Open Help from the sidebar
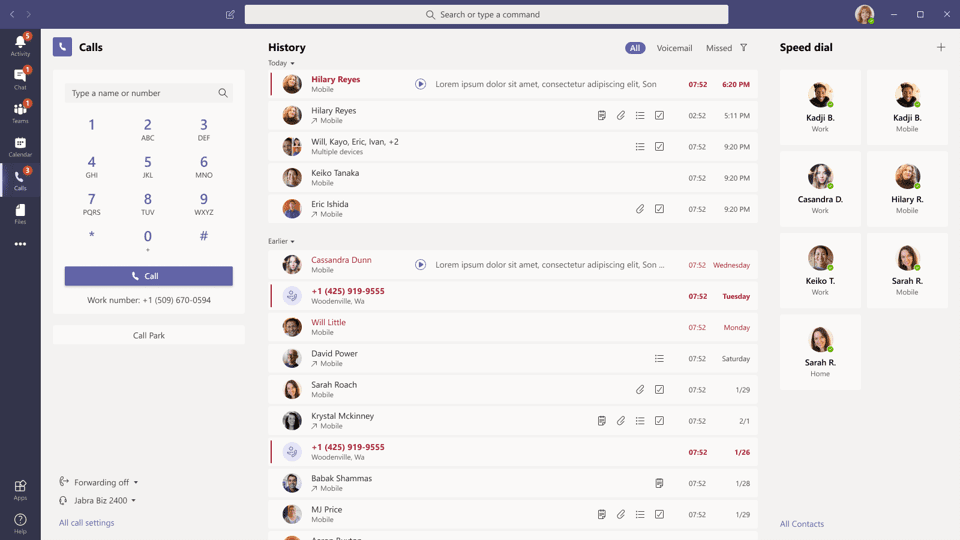Screen dimensions: 960x540 point(20,523)
